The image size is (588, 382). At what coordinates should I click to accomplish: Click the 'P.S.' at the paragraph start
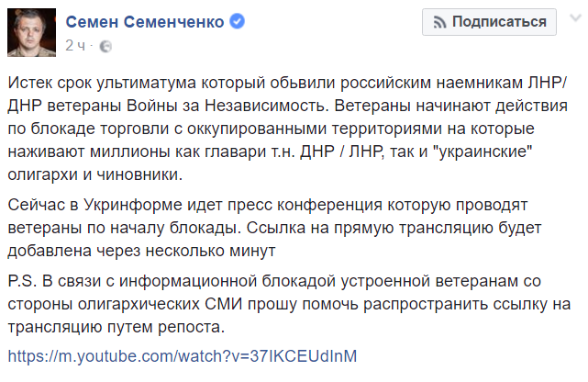tap(22, 281)
